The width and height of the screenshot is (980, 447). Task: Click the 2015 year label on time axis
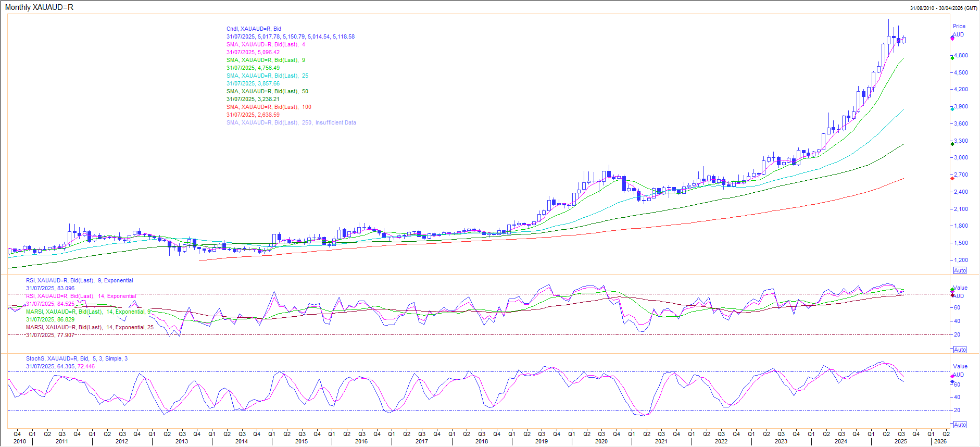pos(301,442)
